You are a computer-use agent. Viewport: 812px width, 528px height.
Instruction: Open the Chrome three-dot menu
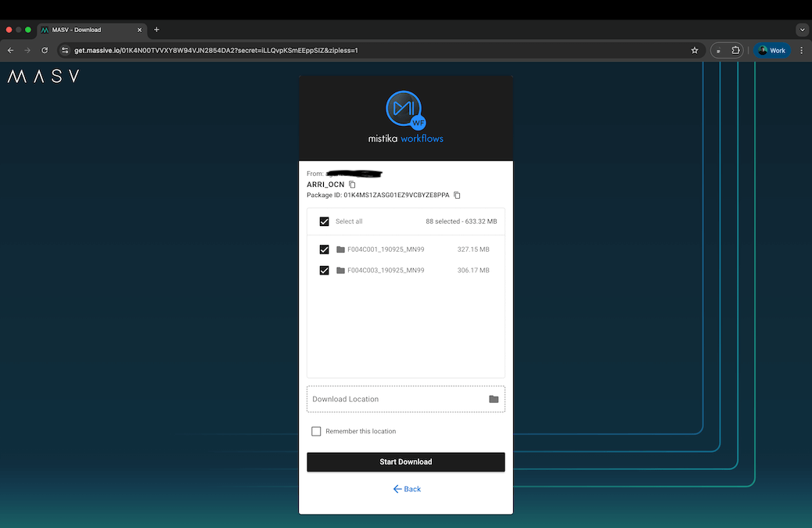click(800, 49)
